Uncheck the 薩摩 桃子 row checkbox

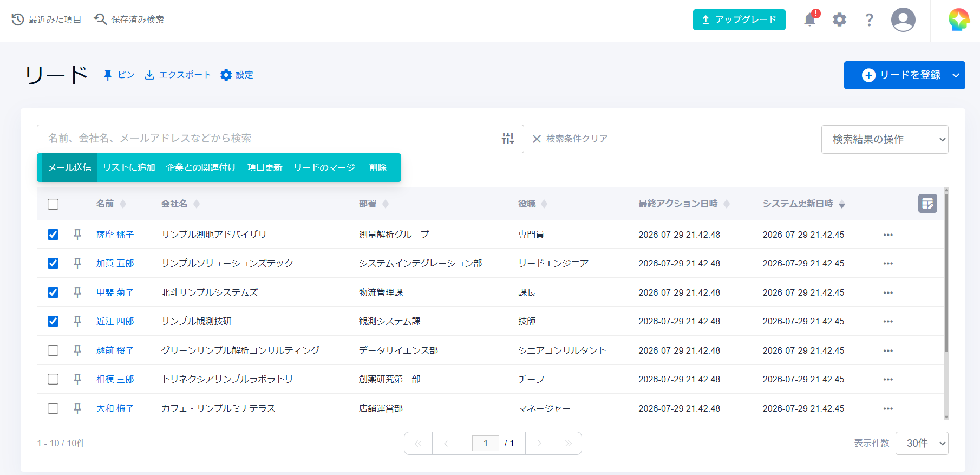tap(53, 235)
